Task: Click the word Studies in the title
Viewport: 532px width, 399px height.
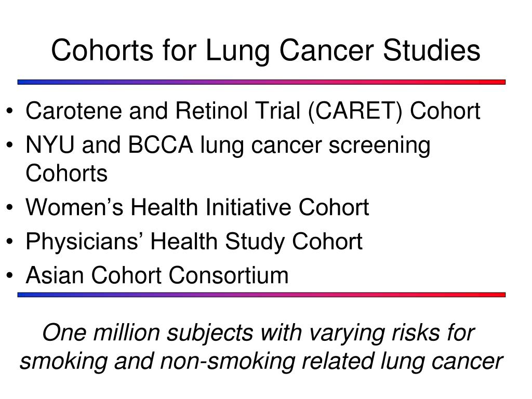Action: tap(432, 50)
